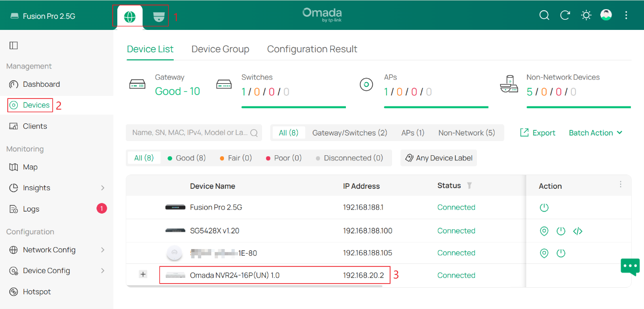Click the Gateway summary icon
644x309 pixels.
[137, 84]
